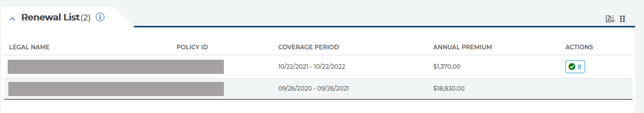
Task: Sort by Legal Name column header
Action: point(29,47)
